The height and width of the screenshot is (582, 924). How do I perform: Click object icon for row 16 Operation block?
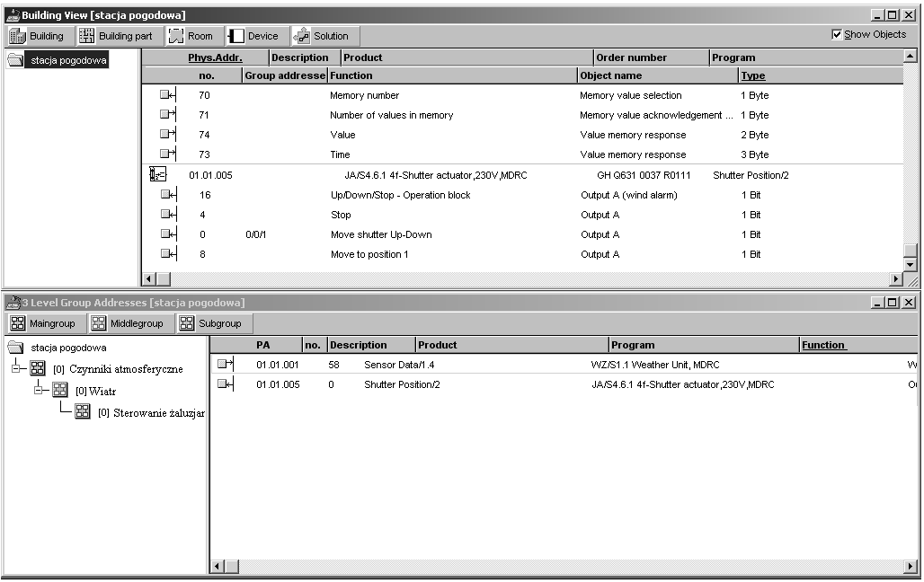pos(169,194)
